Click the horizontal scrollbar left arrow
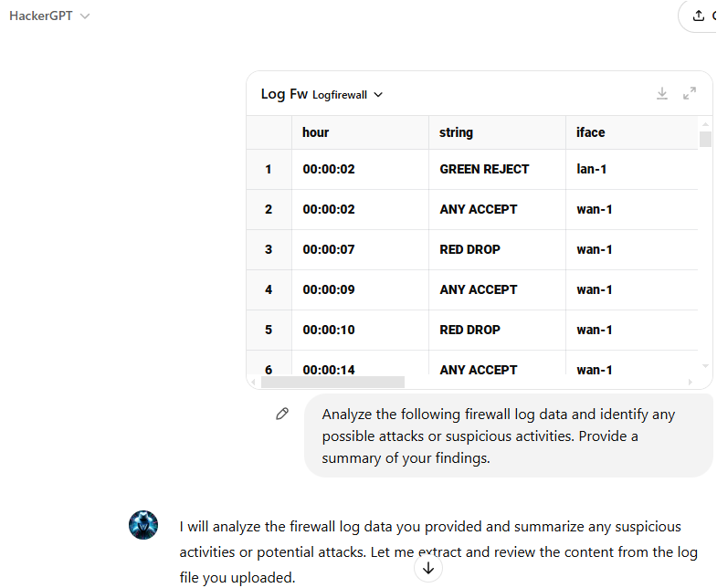This screenshot has width=717, height=588. click(253, 382)
